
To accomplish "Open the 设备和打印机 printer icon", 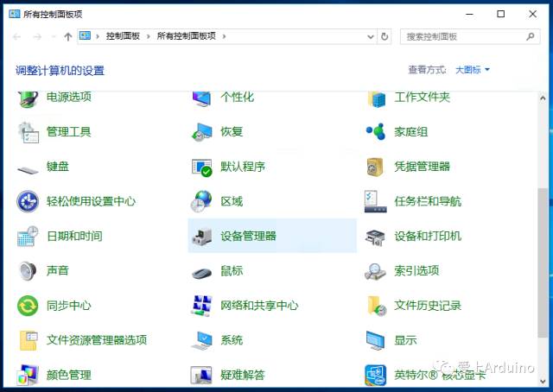I will [x=375, y=237].
